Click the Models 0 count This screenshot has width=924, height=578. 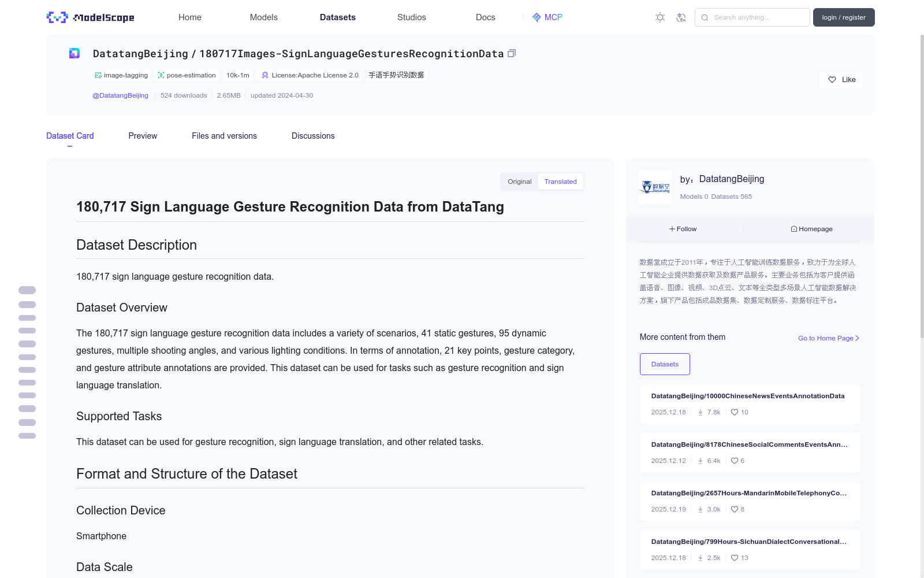(694, 197)
